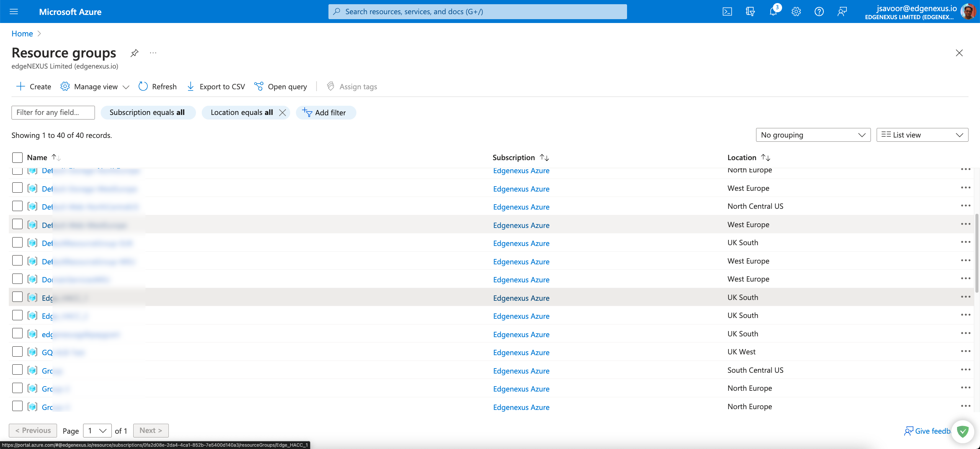Click resource group icon in GQ row

point(33,352)
